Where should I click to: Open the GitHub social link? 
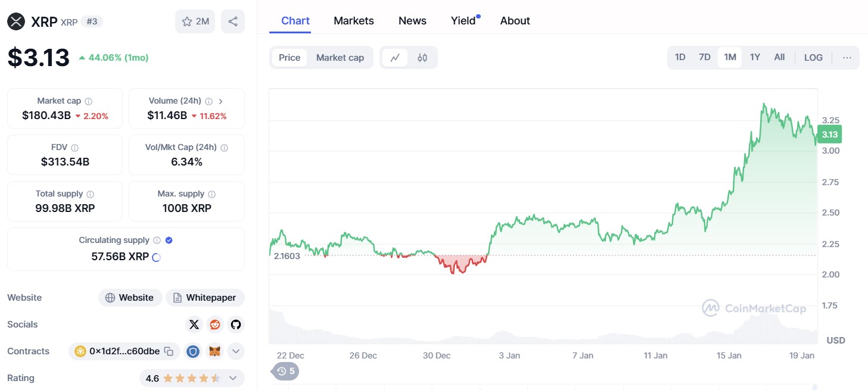tap(236, 325)
